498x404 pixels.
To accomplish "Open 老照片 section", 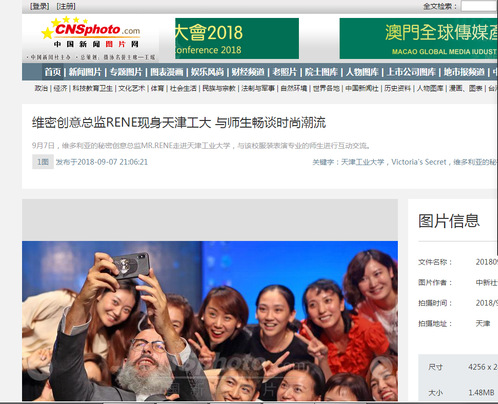I will 284,72.
